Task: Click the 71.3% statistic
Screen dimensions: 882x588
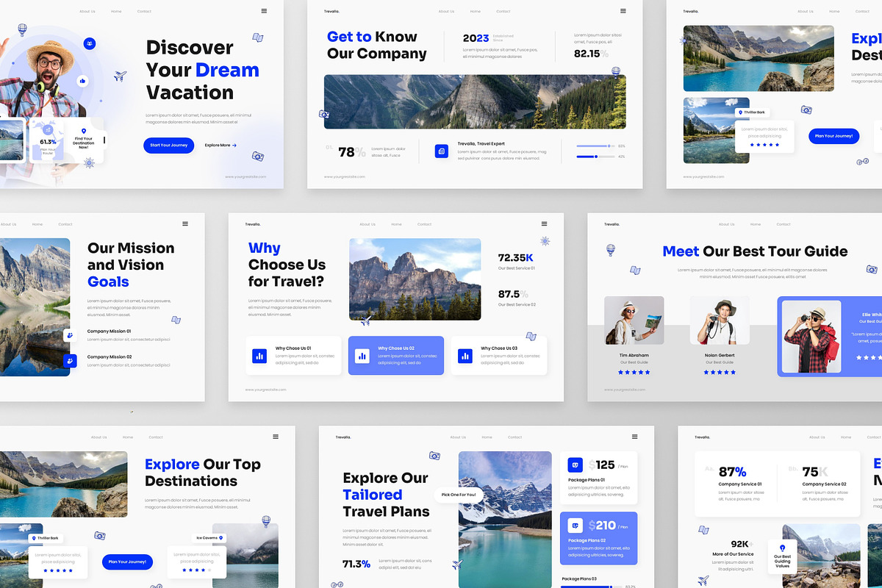Action: [356, 564]
